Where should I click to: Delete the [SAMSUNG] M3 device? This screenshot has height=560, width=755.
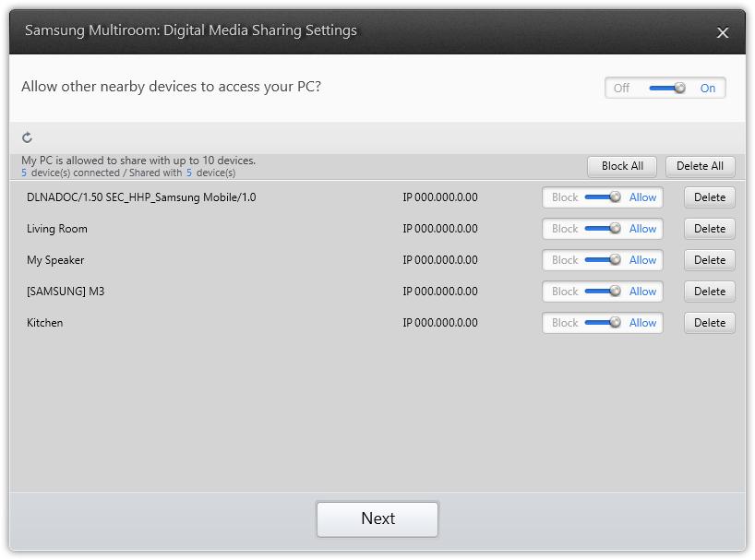pos(709,291)
